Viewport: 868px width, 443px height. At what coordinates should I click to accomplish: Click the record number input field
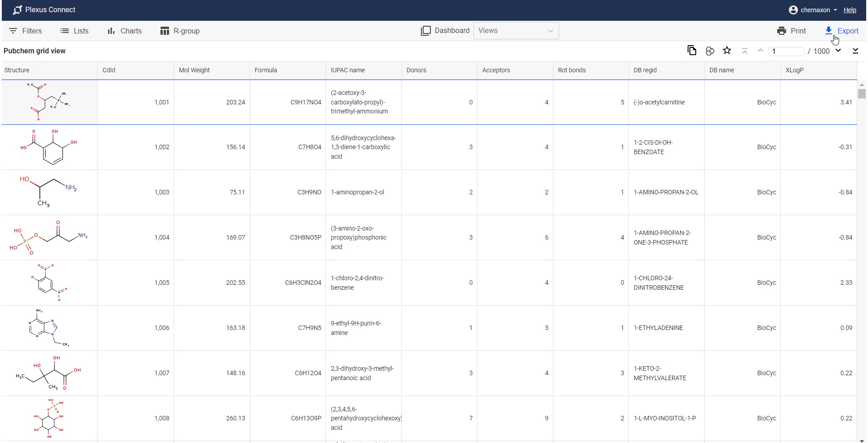(787, 51)
